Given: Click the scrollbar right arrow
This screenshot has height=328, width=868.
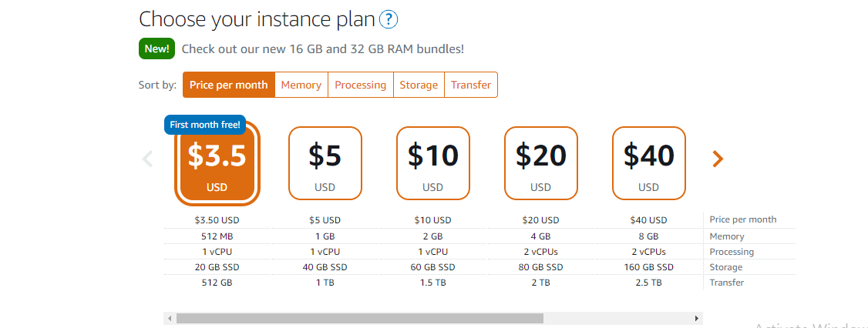Looking at the screenshot, I should point(697,318).
